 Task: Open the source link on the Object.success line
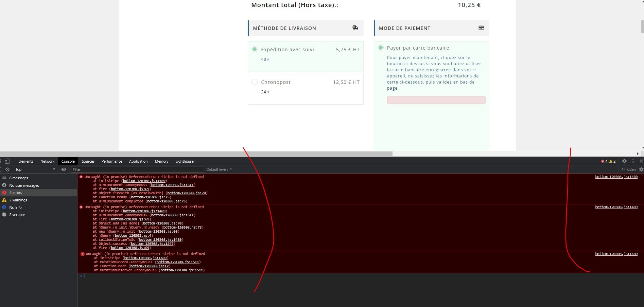(x=153, y=244)
